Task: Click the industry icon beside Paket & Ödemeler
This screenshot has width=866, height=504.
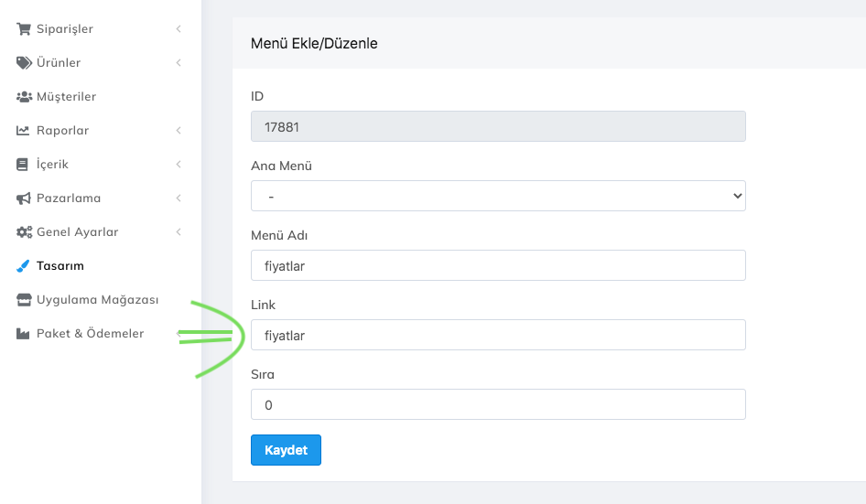Action: point(24,334)
